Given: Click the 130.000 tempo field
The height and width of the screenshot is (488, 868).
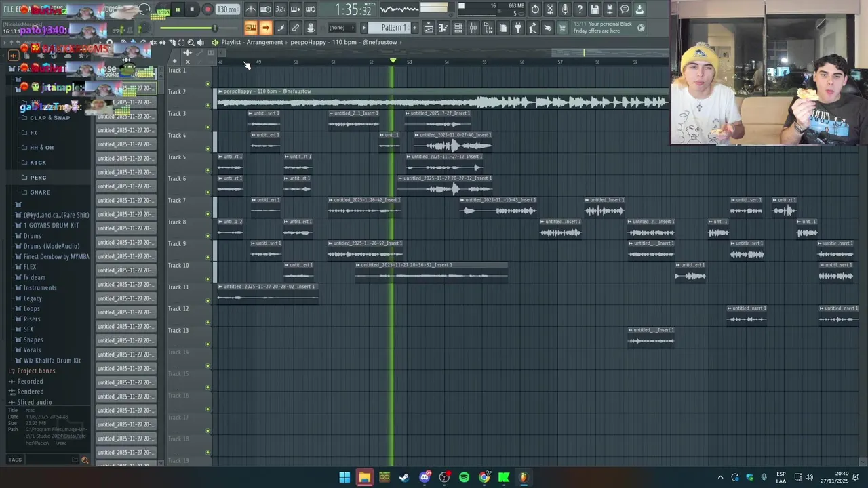Looking at the screenshot, I should (226, 9).
